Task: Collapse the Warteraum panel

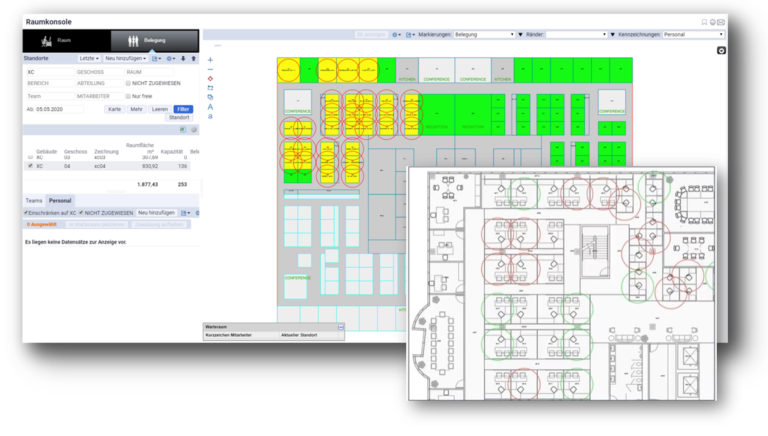Action: pyautogui.click(x=340, y=327)
